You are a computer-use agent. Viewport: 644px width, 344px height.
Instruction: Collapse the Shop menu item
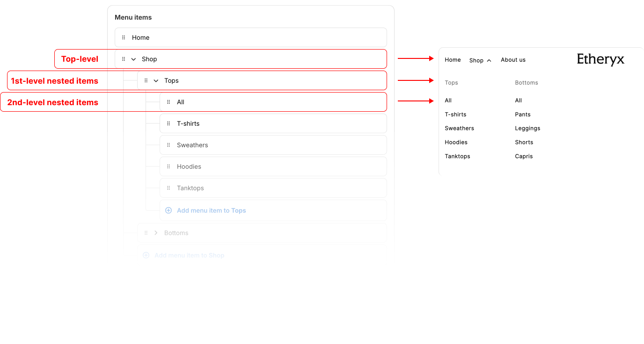pyautogui.click(x=133, y=59)
